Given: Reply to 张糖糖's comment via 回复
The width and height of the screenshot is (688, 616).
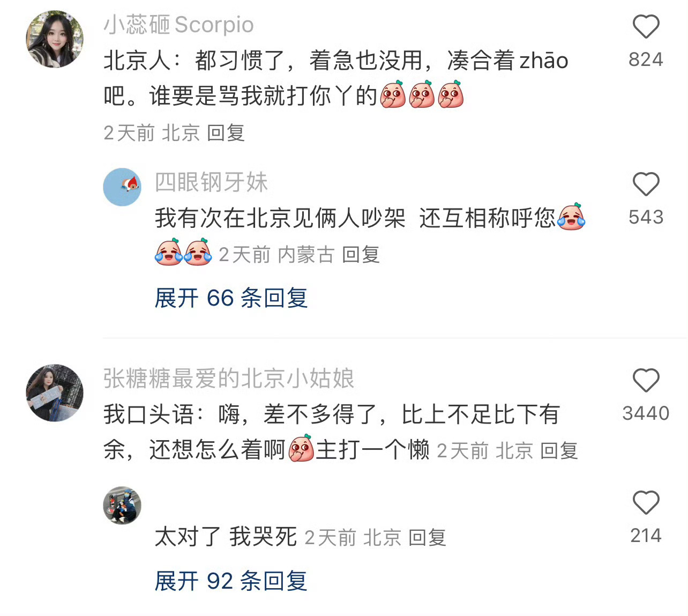Looking at the screenshot, I should point(559,451).
